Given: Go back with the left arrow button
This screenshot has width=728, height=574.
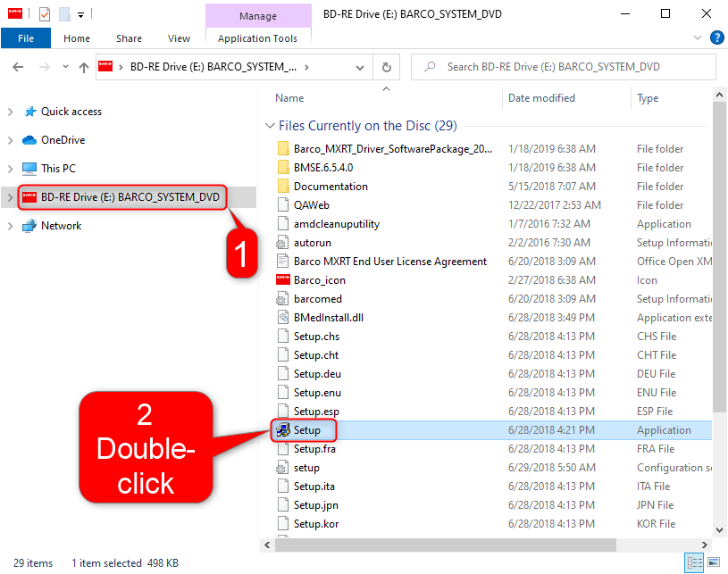Looking at the screenshot, I should [x=18, y=67].
